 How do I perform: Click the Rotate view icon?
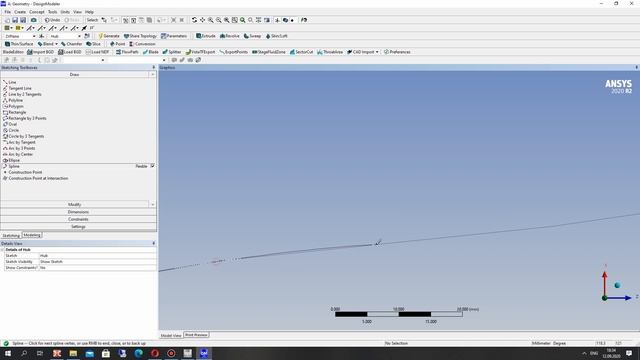tap(194, 20)
